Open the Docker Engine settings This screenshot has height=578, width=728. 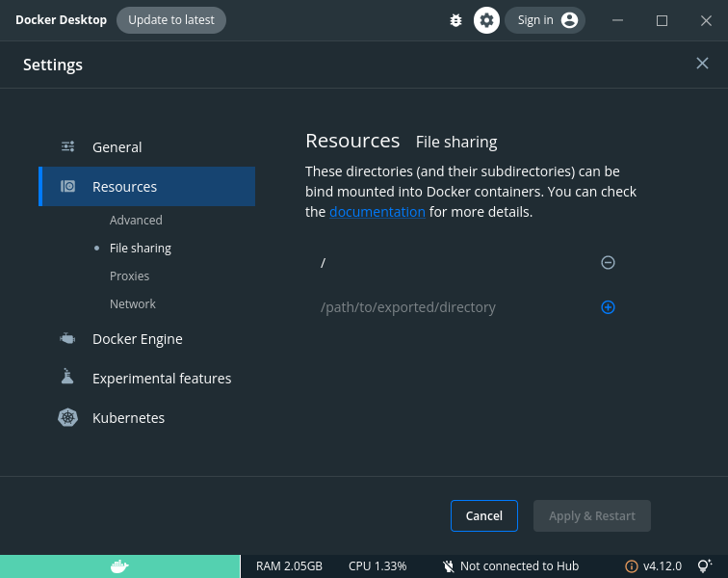[x=138, y=339]
